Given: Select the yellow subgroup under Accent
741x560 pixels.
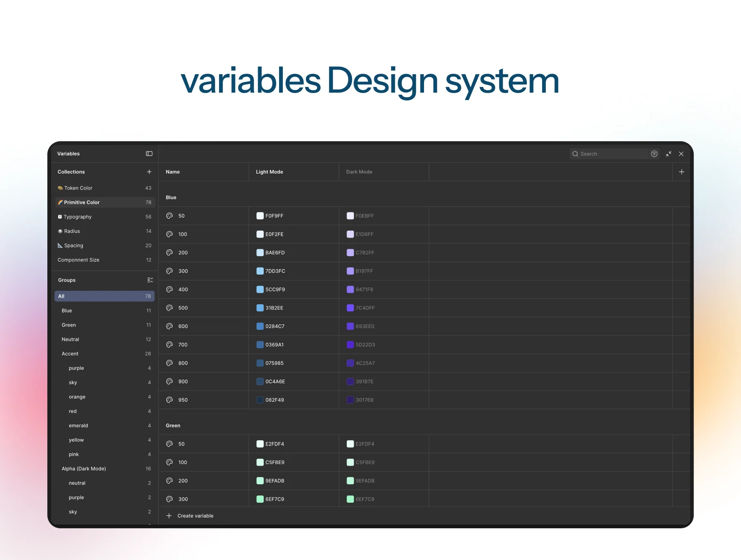Looking at the screenshot, I should (x=105, y=440).
